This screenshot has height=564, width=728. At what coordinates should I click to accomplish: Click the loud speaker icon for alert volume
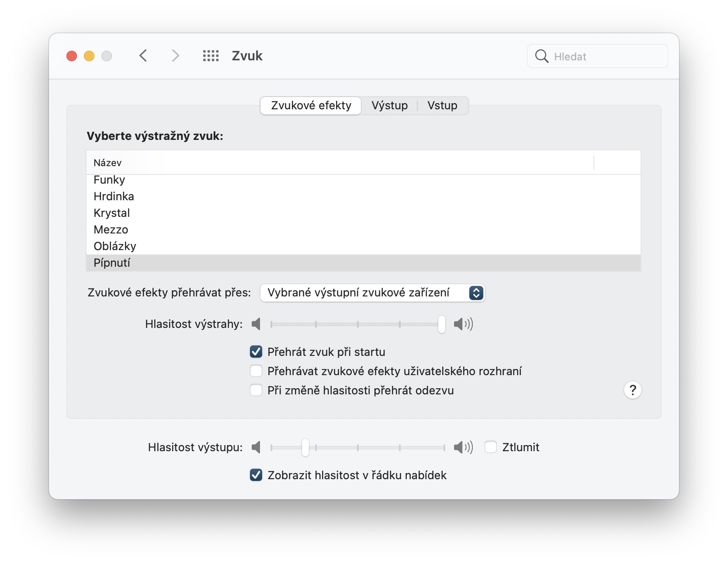tap(463, 324)
